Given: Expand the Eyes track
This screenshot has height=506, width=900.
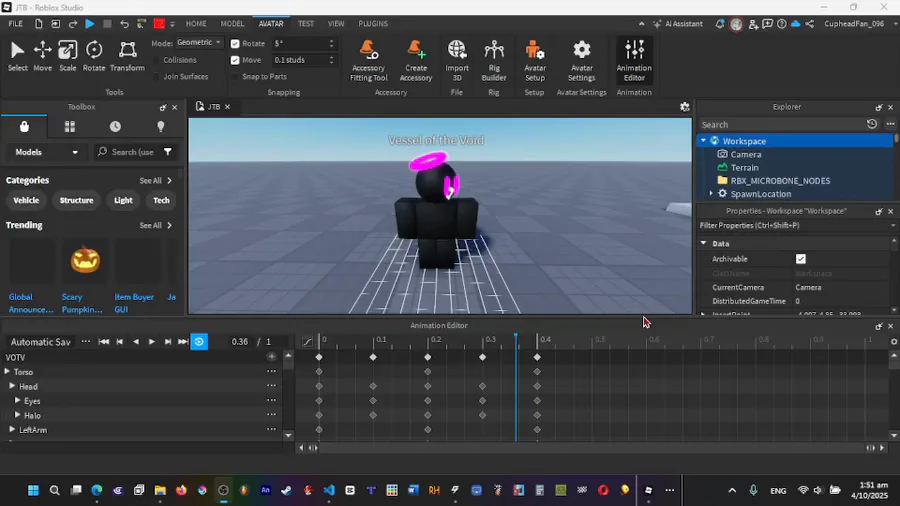Looking at the screenshot, I should [17, 400].
